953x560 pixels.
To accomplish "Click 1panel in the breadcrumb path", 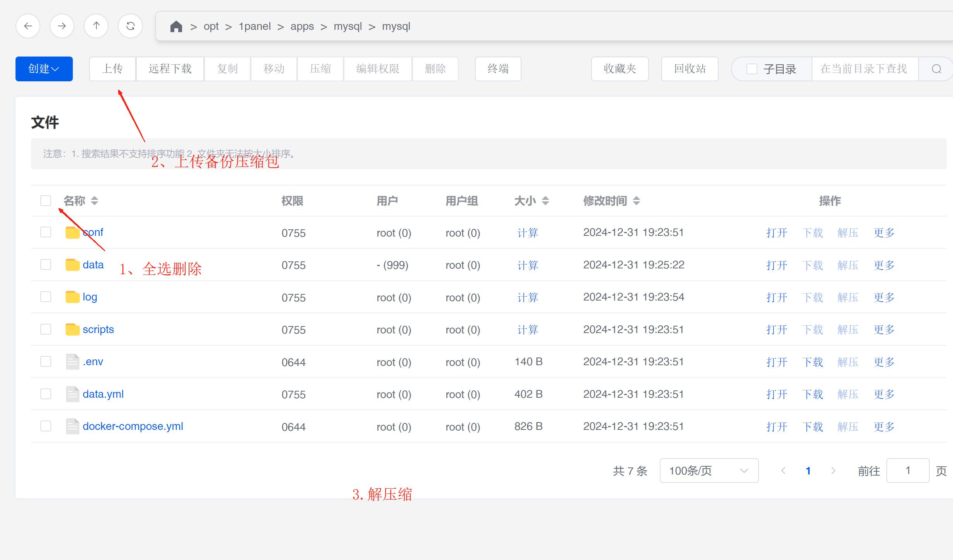I will tap(255, 26).
